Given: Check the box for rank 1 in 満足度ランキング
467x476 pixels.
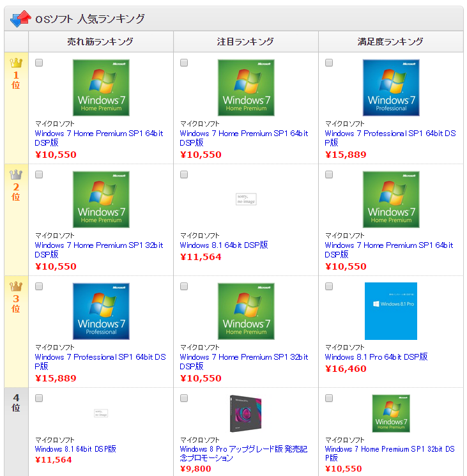Looking at the screenshot, I should [x=329, y=63].
